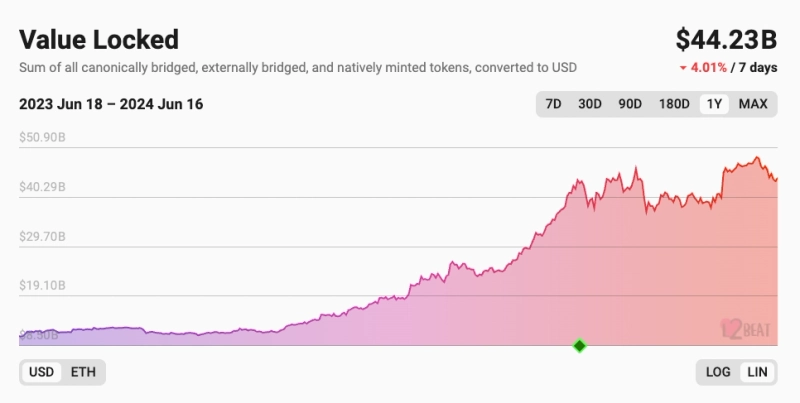Click the $19.10B axis label
The height and width of the screenshot is (403, 800).
42,285
